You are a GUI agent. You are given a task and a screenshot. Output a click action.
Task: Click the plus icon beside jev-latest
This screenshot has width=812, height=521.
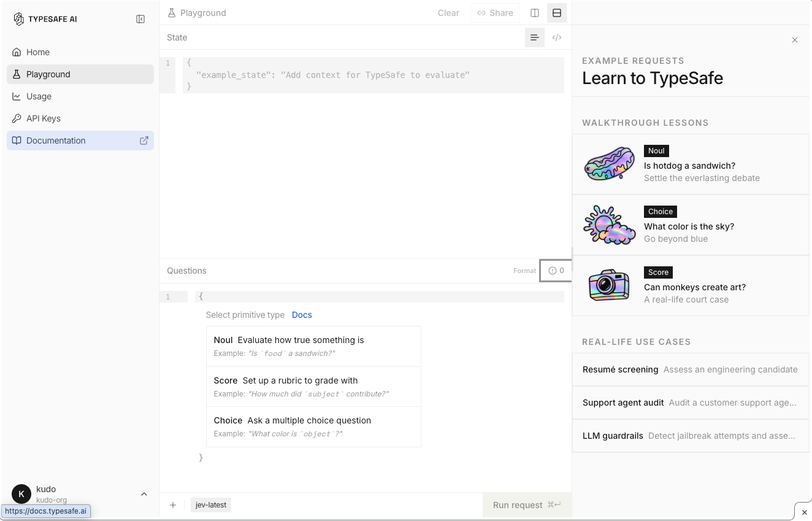[173, 505]
